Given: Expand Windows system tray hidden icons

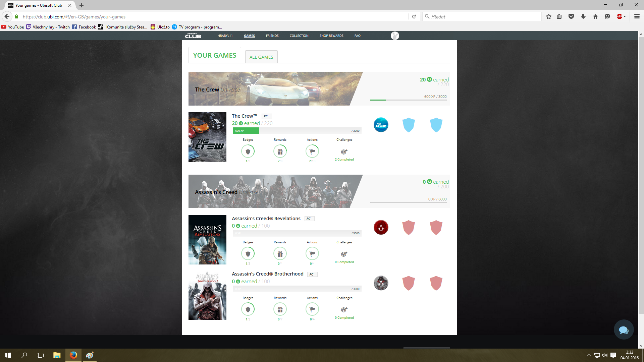Looking at the screenshot, I should tap(589, 355).
